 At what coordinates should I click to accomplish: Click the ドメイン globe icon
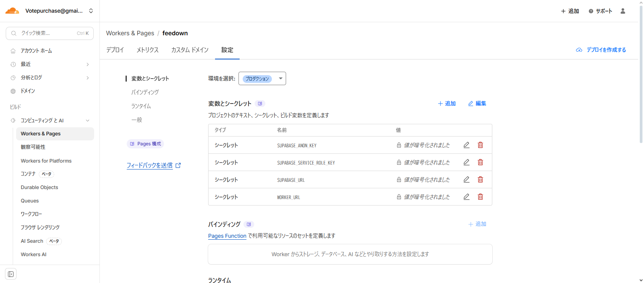(x=13, y=91)
